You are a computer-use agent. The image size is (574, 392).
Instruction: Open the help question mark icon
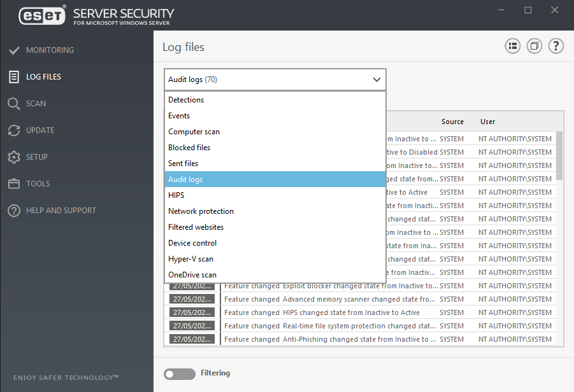(x=556, y=46)
